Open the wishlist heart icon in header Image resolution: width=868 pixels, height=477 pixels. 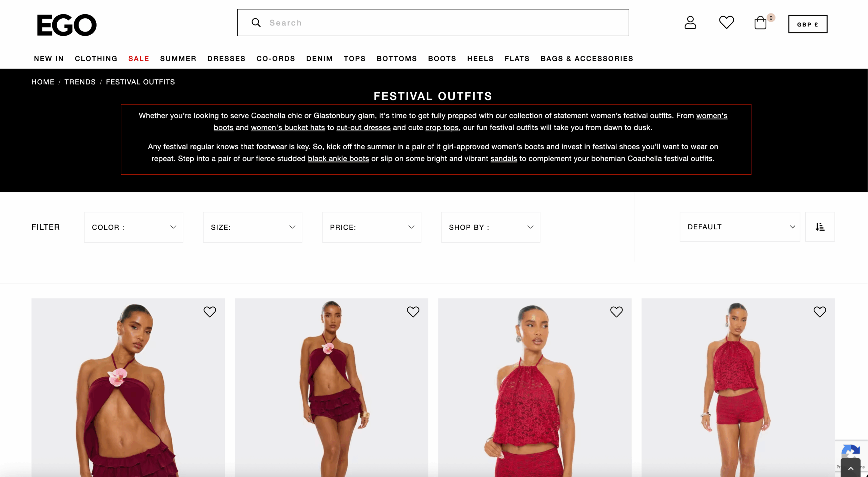pos(726,22)
